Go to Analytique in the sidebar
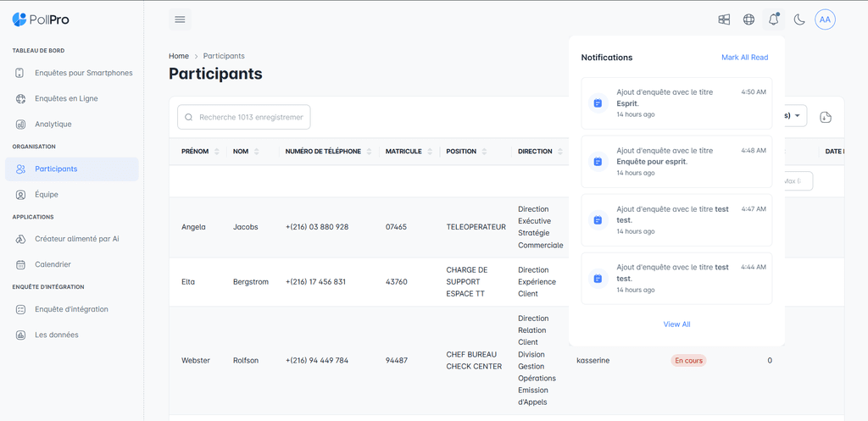The height and width of the screenshot is (421, 868). coord(53,125)
